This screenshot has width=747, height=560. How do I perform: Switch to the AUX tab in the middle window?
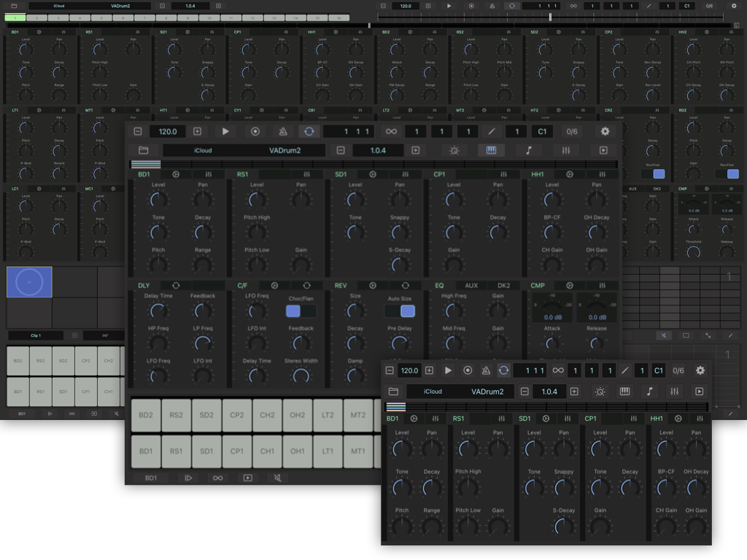click(471, 285)
